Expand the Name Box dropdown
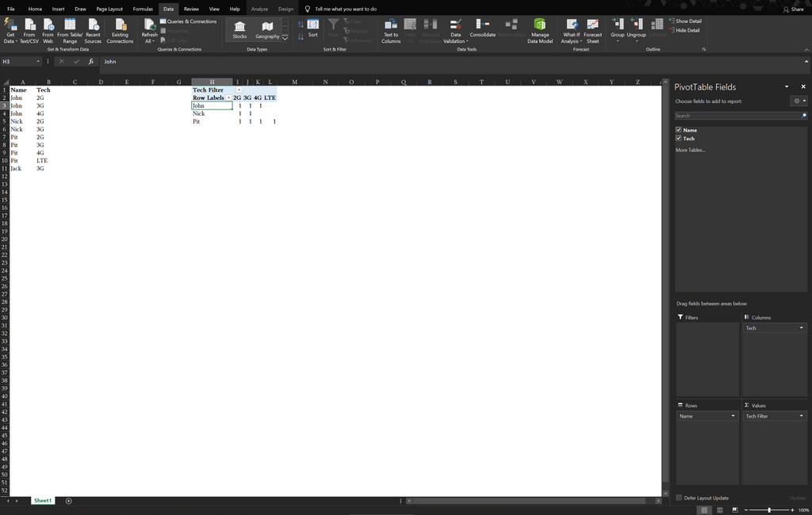812x515 pixels. point(38,62)
